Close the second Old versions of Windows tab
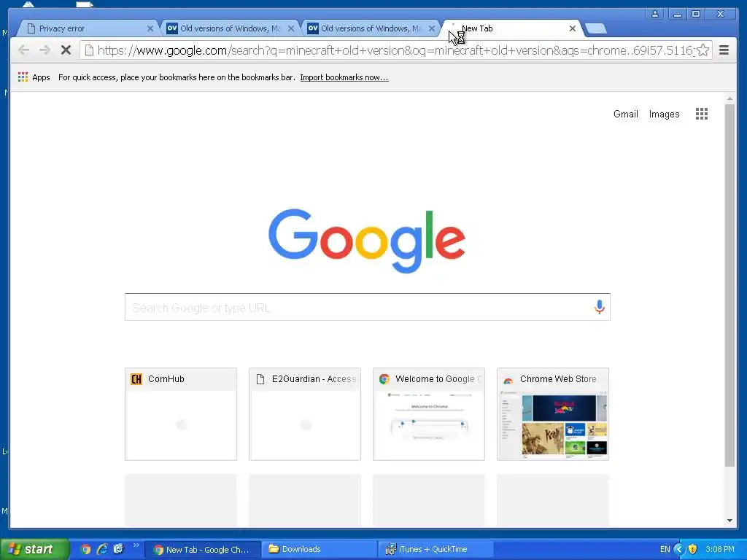The height and width of the screenshot is (560, 747). coord(432,28)
